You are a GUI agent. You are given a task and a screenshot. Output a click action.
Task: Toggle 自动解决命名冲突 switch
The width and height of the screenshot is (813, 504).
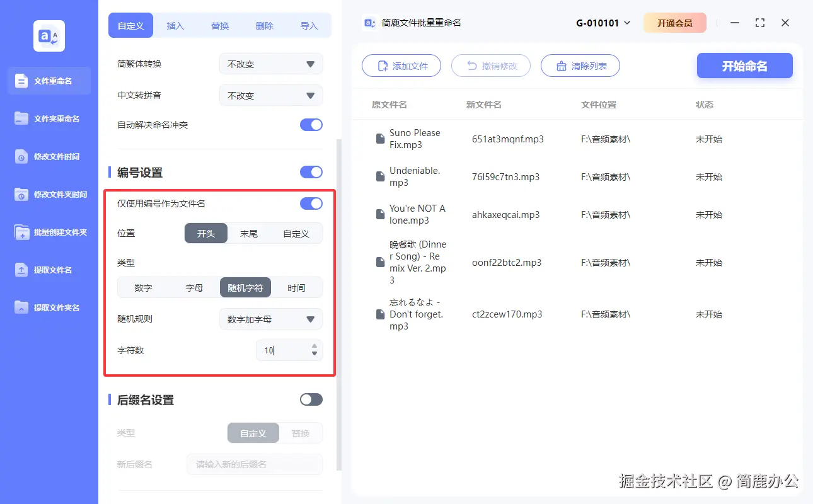click(x=311, y=125)
